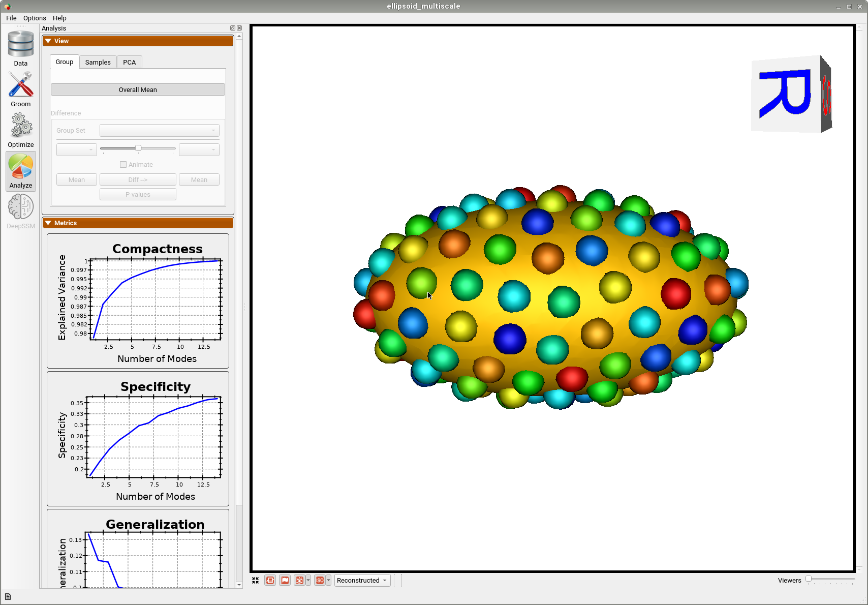This screenshot has height=605, width=868.
Task: Switch to the PCA tab
Action: coord(130,62)
